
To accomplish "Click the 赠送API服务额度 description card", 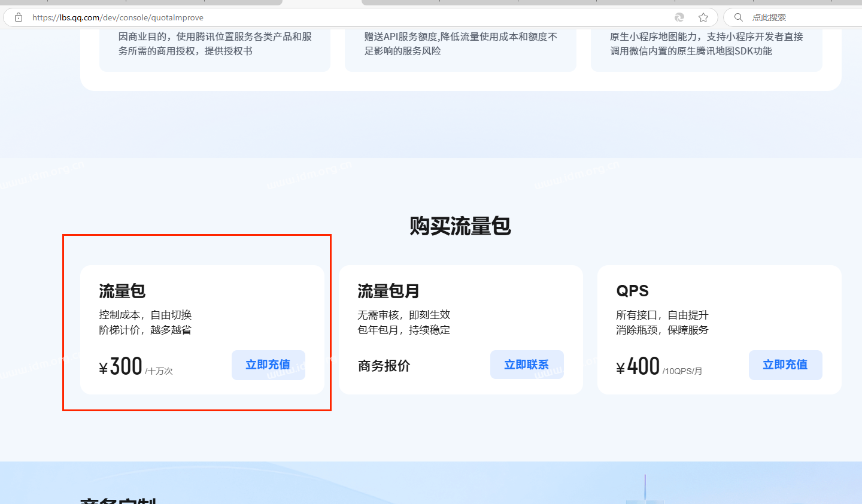I will [x=460, y=50].
